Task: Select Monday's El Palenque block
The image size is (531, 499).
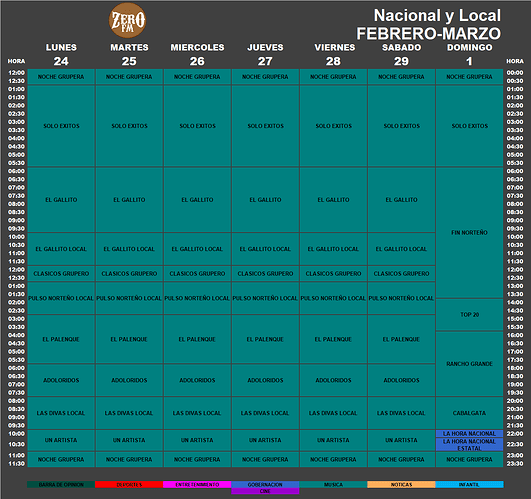Action: pyautogui.click(x=61, y=339)
